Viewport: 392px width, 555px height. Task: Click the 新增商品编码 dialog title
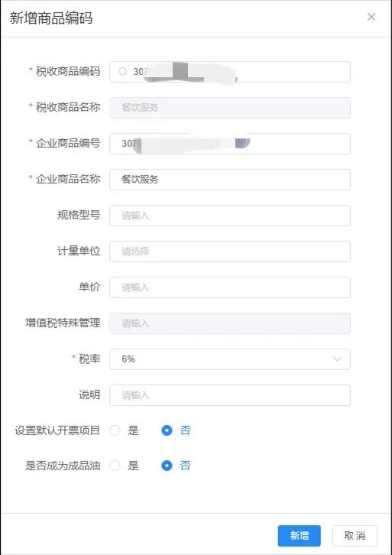tap(51, 18)
